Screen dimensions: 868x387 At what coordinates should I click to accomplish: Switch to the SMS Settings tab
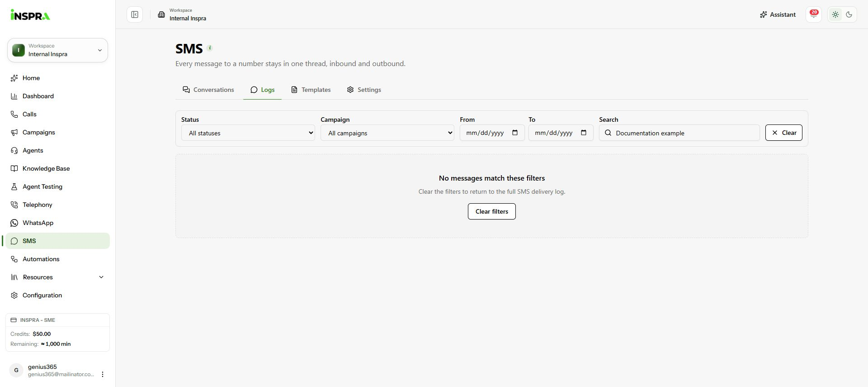pos(364,90)
